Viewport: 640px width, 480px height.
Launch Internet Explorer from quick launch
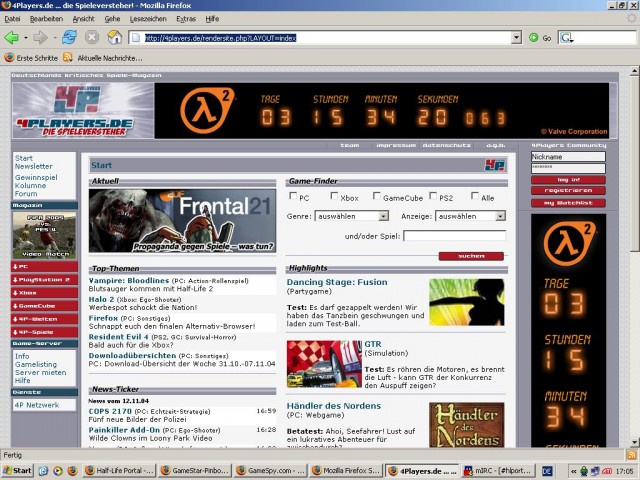[43, 471]
